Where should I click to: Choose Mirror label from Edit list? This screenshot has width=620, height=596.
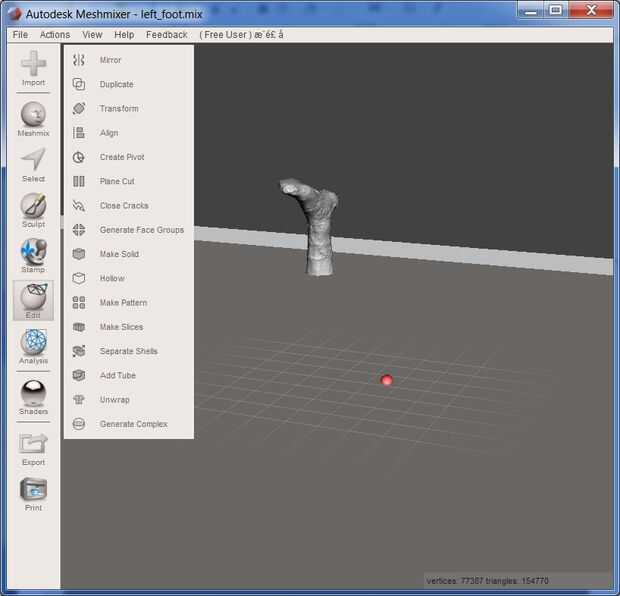[110, 60]
